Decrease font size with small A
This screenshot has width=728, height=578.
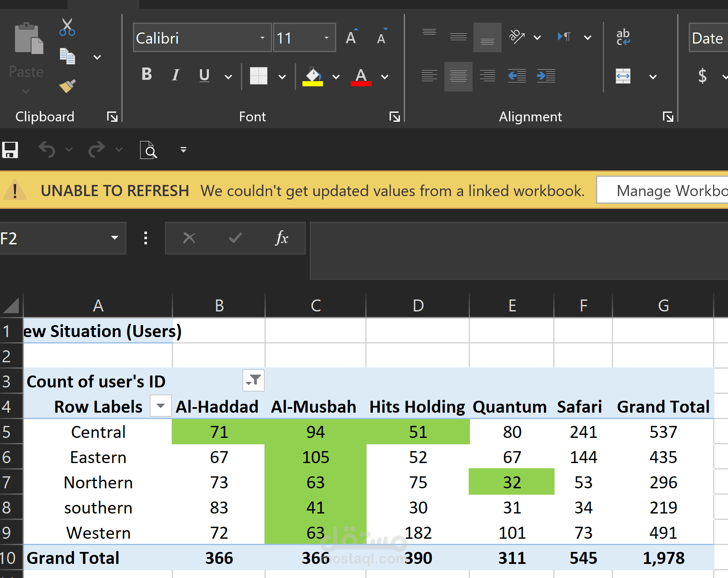pos(382,37)
